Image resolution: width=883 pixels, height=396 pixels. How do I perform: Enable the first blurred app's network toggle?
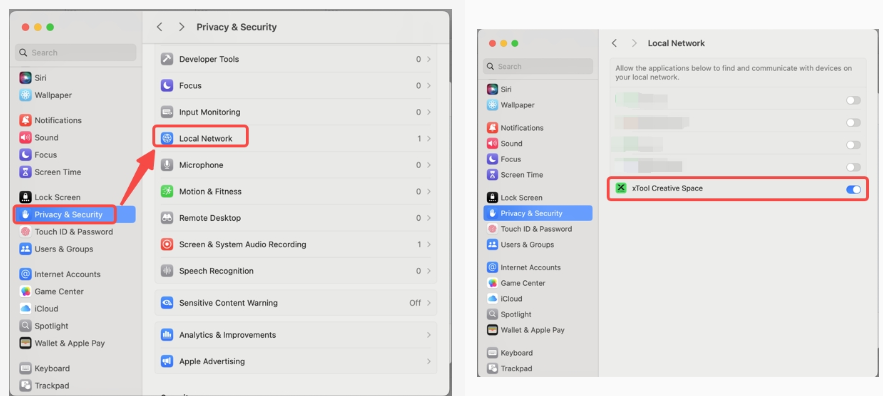click(853, 100)
